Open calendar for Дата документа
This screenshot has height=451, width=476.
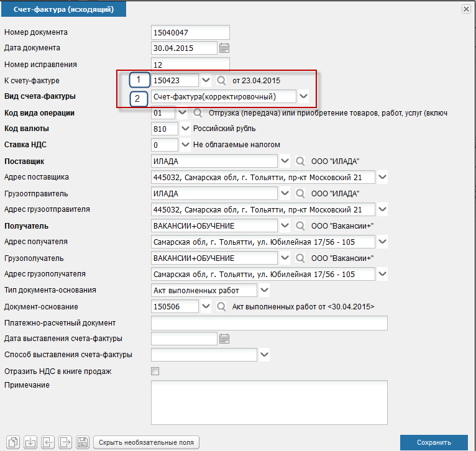[224, 48]
